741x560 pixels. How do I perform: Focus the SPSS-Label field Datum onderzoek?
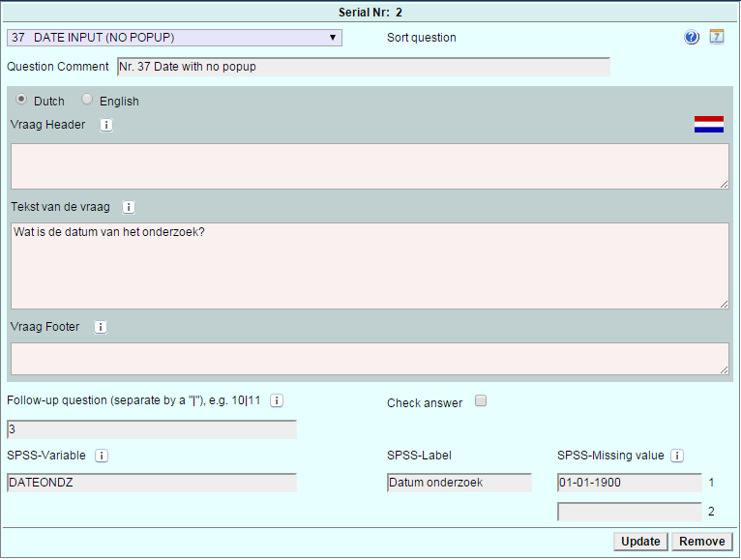(x=459, y=483)
